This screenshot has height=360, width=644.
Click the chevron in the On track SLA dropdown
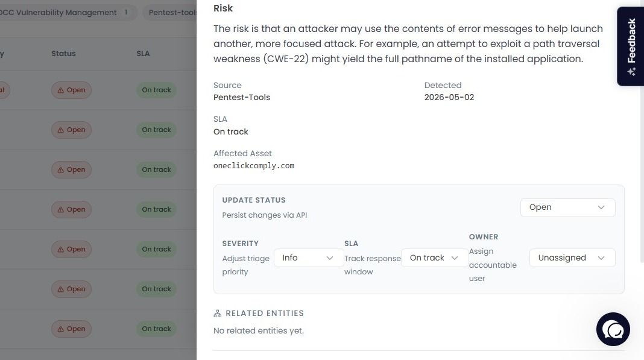454,258
